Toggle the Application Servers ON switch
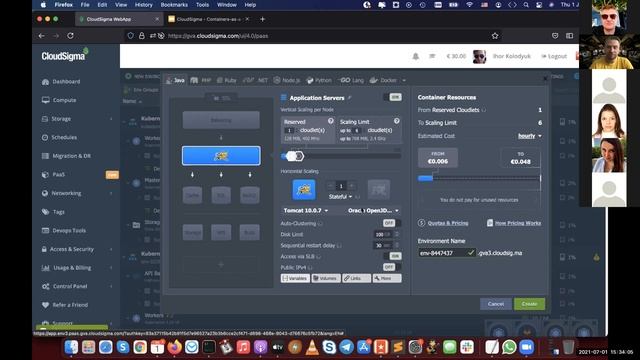 coord(392,97)
